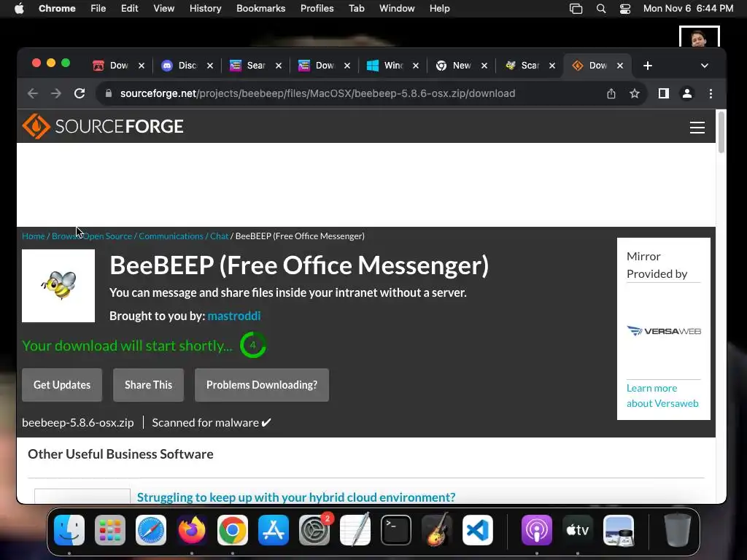The image size is (747, 560).
Task: Open Podcasts from the Dock
Action: tap(536, 530)
